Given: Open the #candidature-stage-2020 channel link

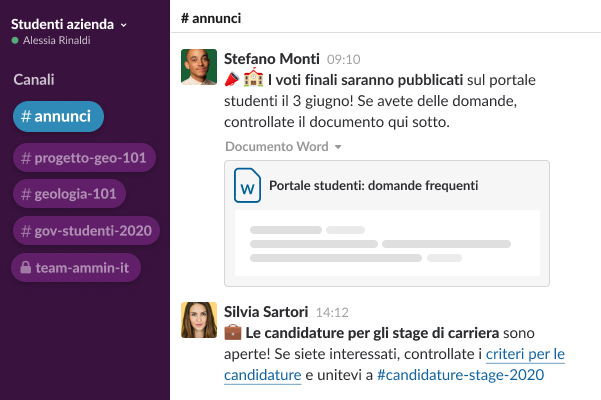Looking at the screenshot, I should coord(462,376).
